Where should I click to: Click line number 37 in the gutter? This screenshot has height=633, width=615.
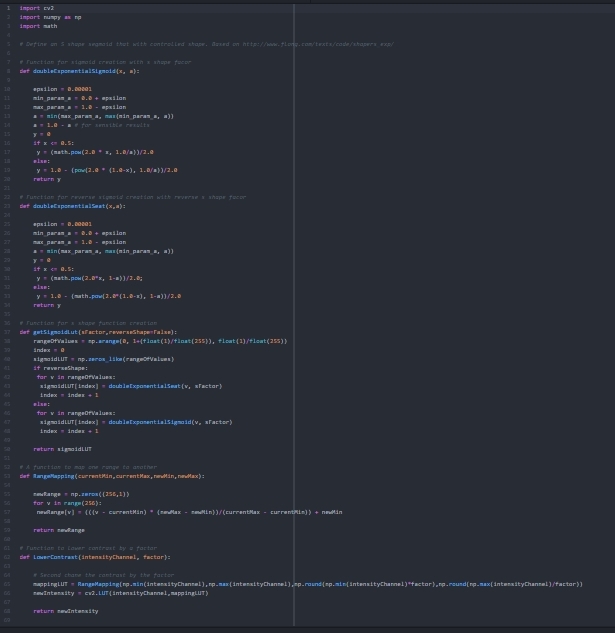tap(8, 332)
